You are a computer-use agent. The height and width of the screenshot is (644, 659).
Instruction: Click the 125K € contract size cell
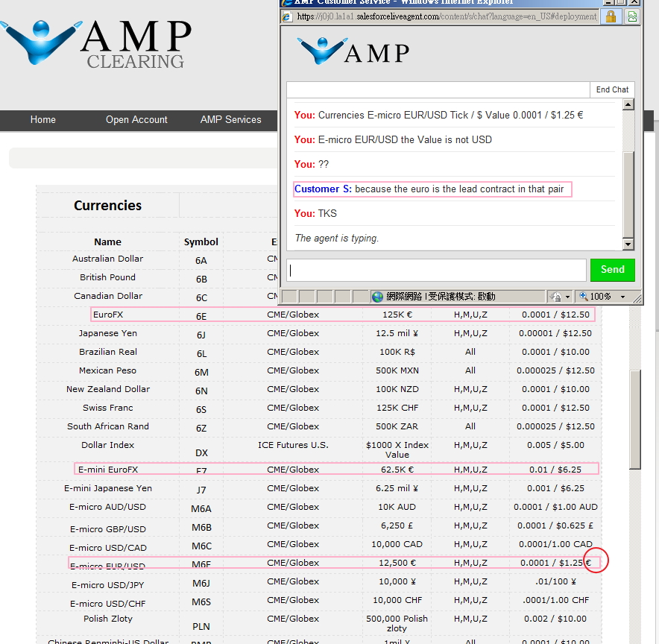pos(397,315)
